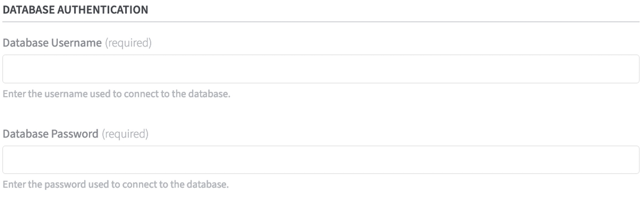Select the Database Password label
Viewport: 644px width, 198px height.
coord(50,134)
